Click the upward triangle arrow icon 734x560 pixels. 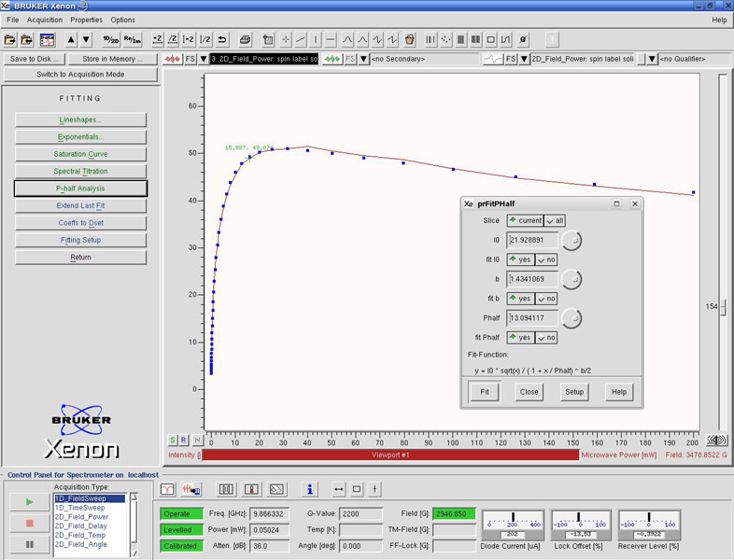71,40
